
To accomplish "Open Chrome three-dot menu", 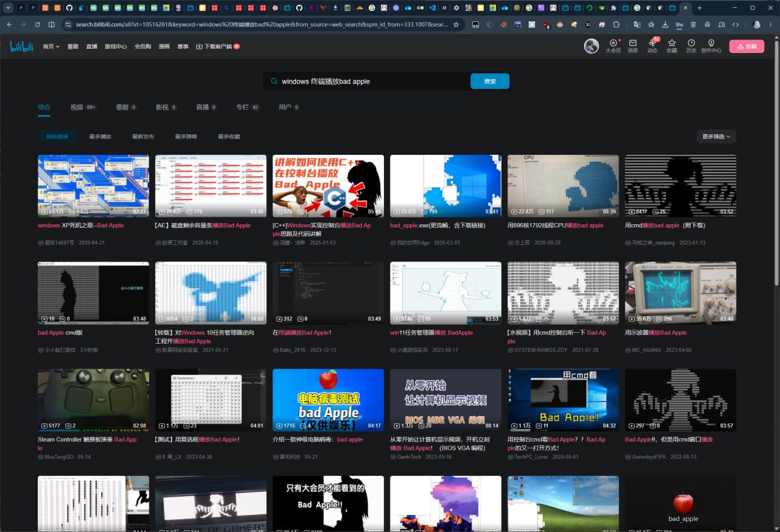I will (x=771, y=24).
